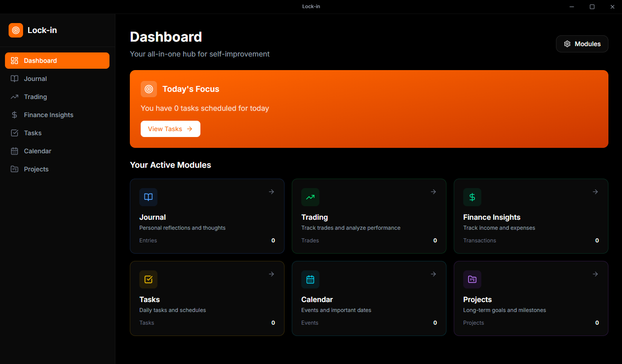Click the arrow on the Projects card
This screenshot has width=622, height=364.
point(595,274)
